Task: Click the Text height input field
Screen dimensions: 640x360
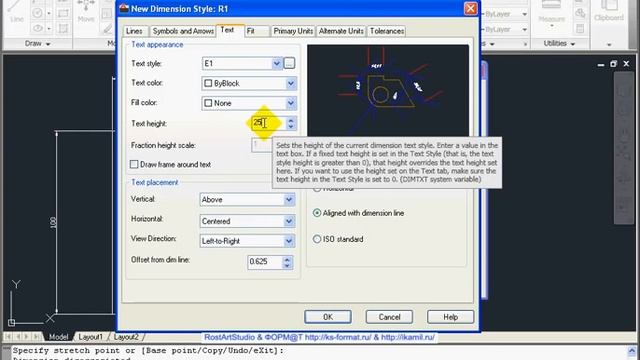Action: (269, 123)
